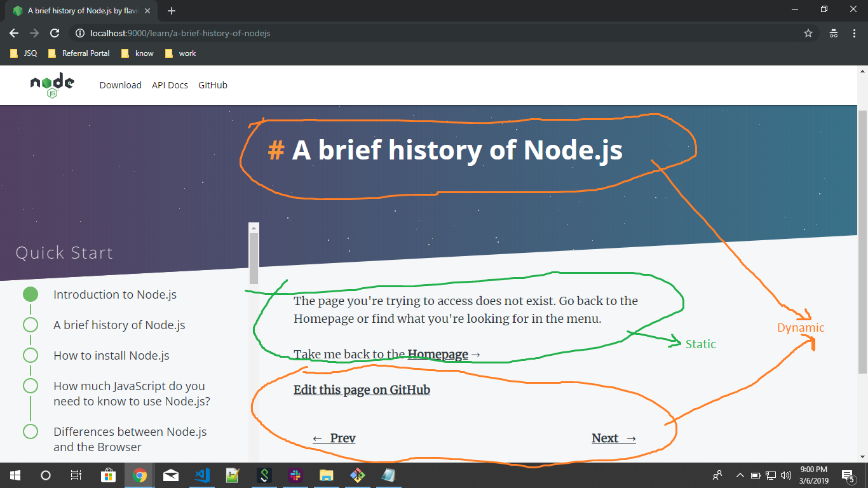The width and height of the screenshot is (868, 488).
Task: Launch Microsoft Store from the taskbar
Action: (x=109, y=475)
